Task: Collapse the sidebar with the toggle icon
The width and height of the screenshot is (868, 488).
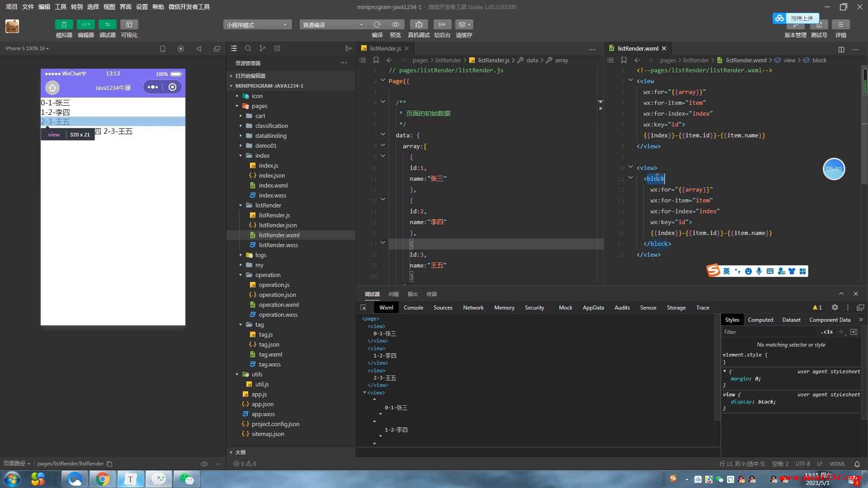Action: (349, 48)
